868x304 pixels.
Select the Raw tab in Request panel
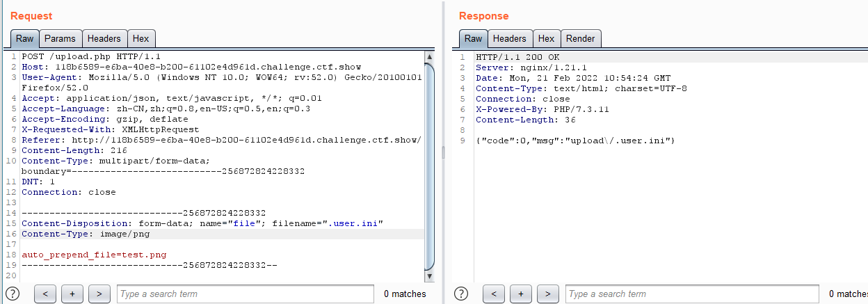coord(24,38)
